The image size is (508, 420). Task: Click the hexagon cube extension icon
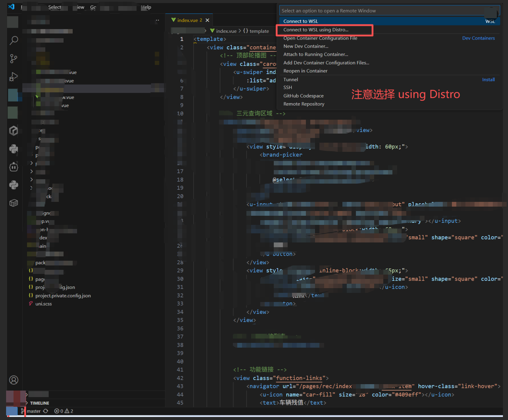(x=14, y=131)
